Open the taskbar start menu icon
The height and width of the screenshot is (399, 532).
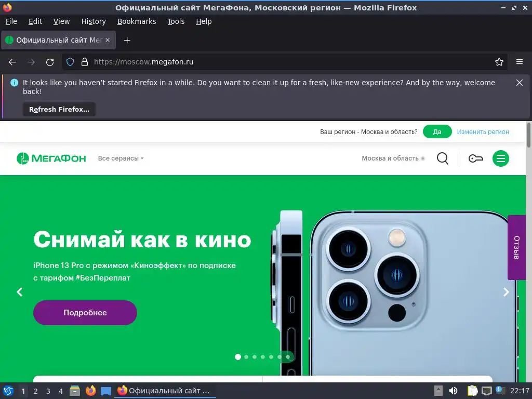[x=8, y=391]
